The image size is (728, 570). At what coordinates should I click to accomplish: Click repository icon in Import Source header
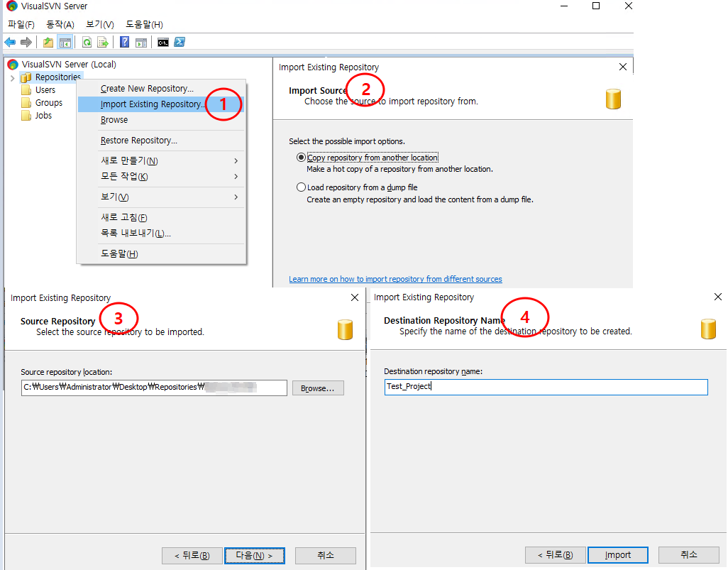(x=613, y=99)
